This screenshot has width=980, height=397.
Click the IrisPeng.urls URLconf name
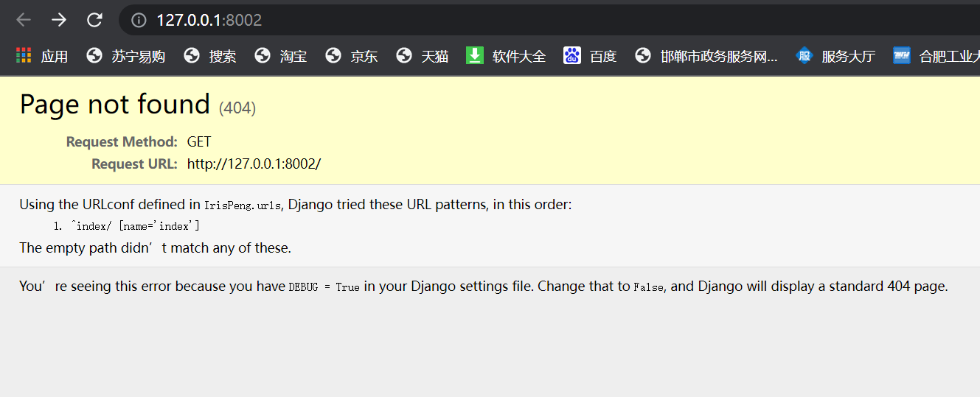click(243, 205)
